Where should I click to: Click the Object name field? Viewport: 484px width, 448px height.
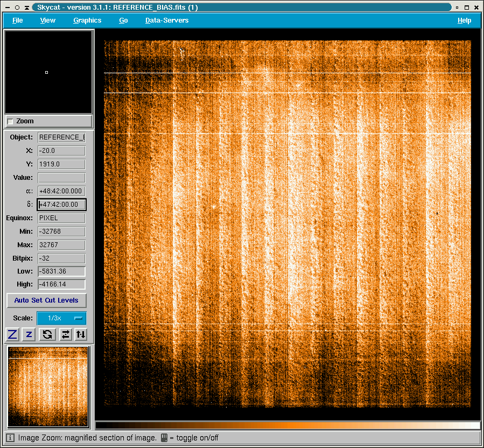pyautogui.click(x=61, y=137)
